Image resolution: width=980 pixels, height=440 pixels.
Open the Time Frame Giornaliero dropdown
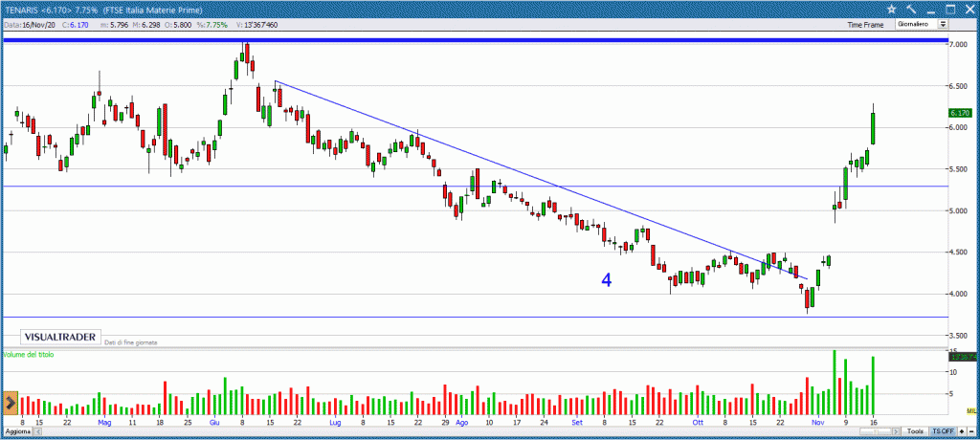922,24
